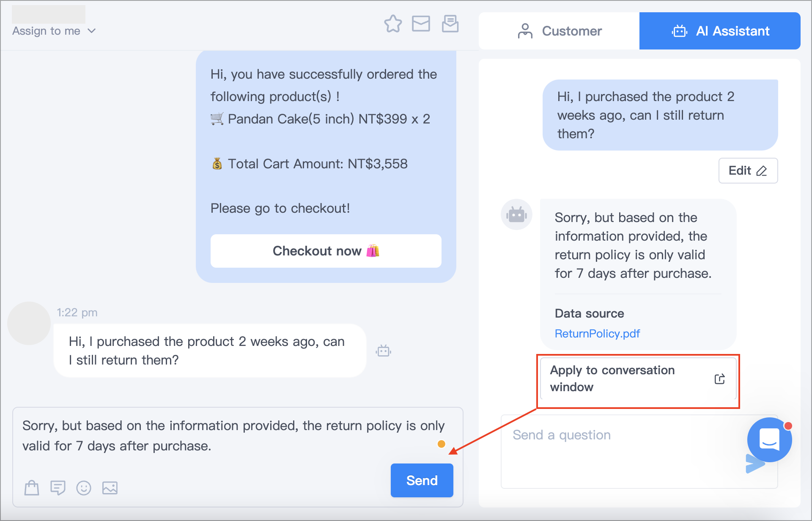This screenshot has width=812, height=521.
Task: Open the ReturnPolicy.pdf data source link
Action: pos(597,334)
